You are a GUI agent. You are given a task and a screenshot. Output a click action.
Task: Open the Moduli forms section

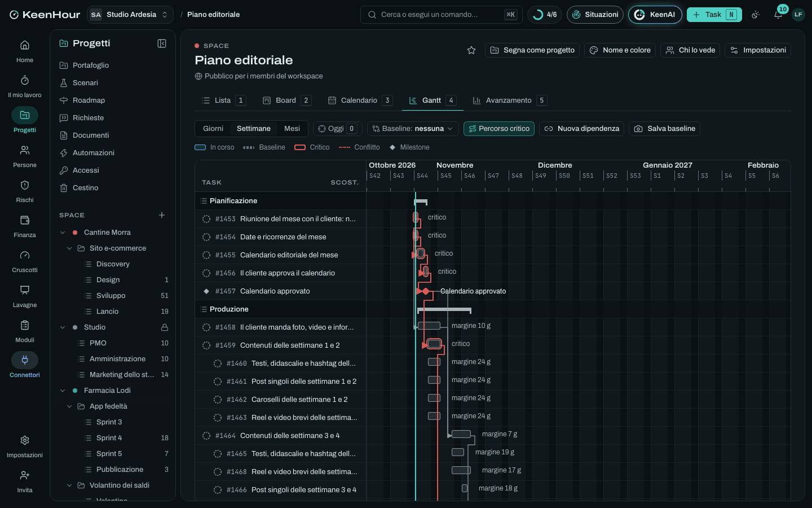tap(25, 331)
